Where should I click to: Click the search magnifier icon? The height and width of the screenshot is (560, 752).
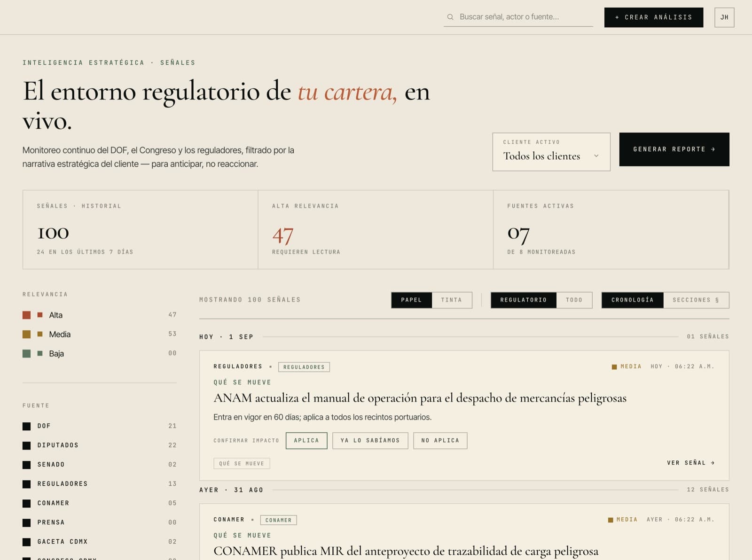(450, 17)
